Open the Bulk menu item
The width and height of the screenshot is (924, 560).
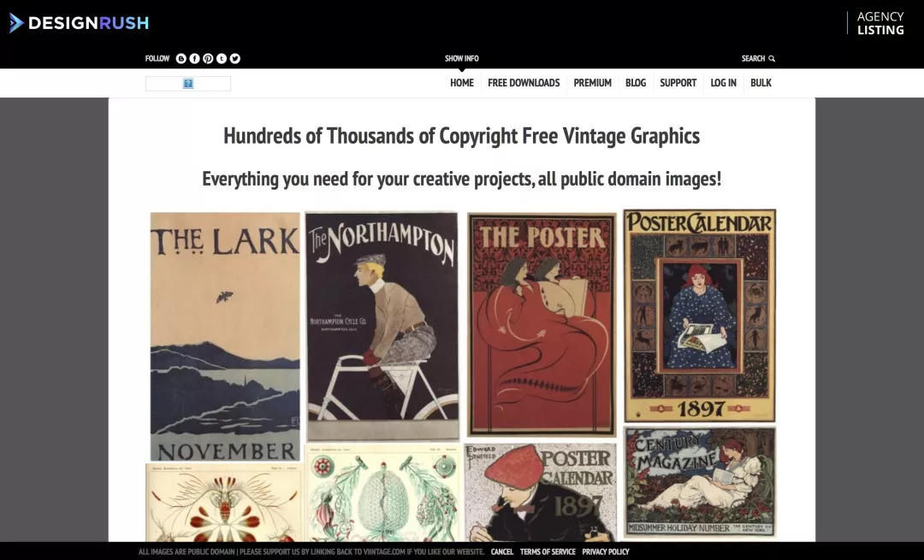(761, 83)
